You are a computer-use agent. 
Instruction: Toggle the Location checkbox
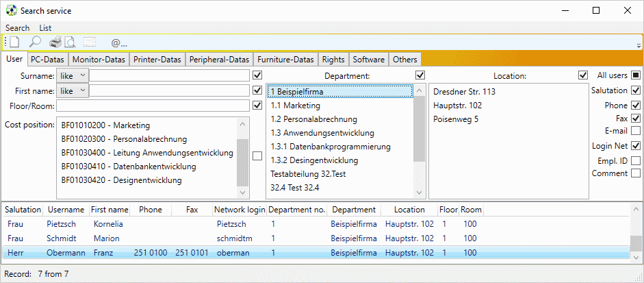pyautogui.click(x=582, y=75)
